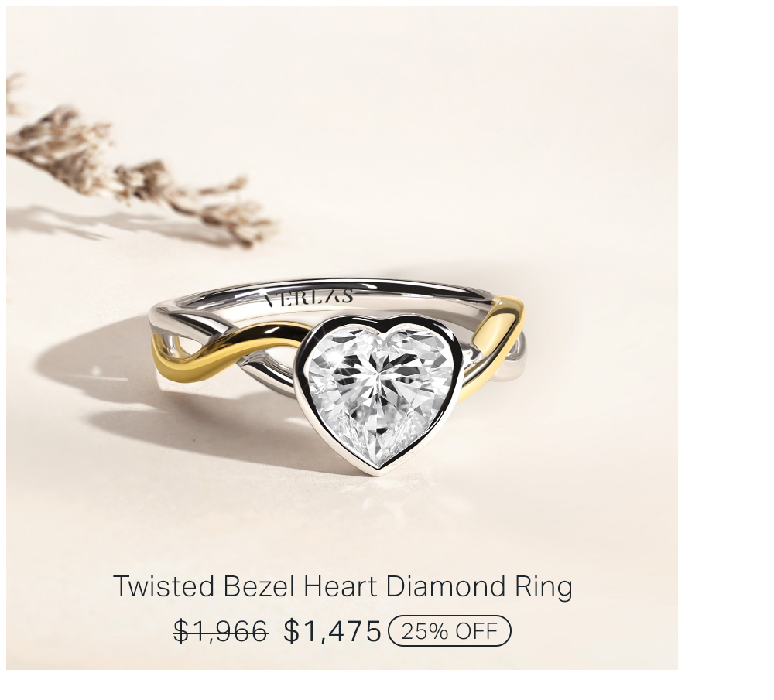Click the VERLAS engraving inside the band
This screenshot has width=774, height=700.
[x=309, y=298]
